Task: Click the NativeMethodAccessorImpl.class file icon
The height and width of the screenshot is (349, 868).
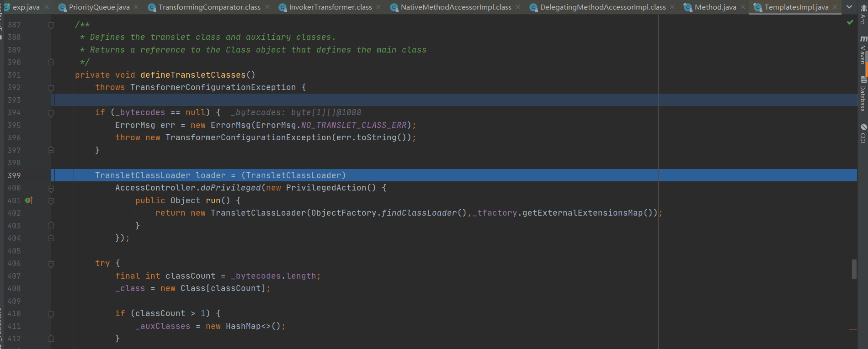Action: 394,7
